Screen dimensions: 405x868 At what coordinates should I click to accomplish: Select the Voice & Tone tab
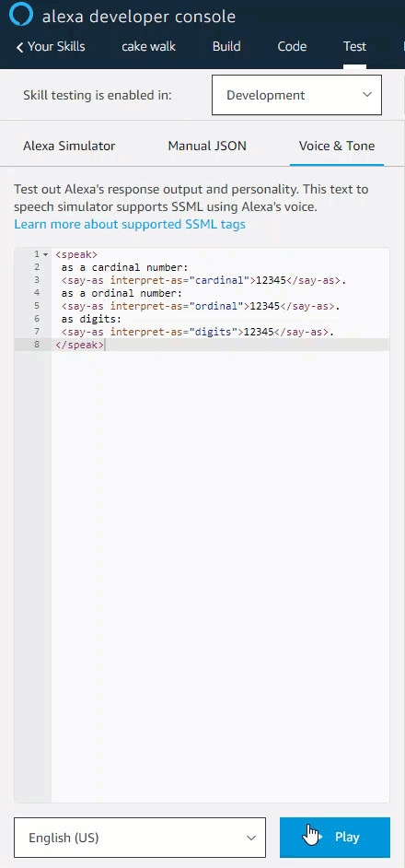[336, 147]
